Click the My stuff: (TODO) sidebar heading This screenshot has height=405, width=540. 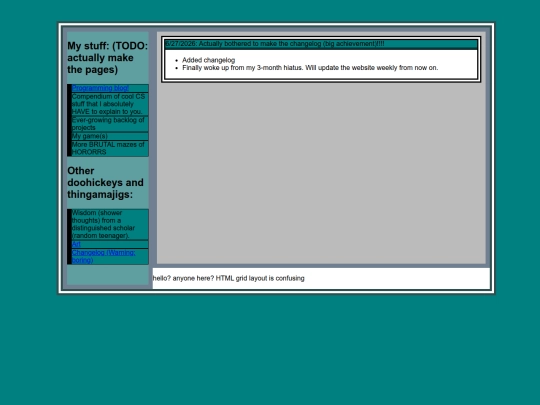(x=107, y=58)
